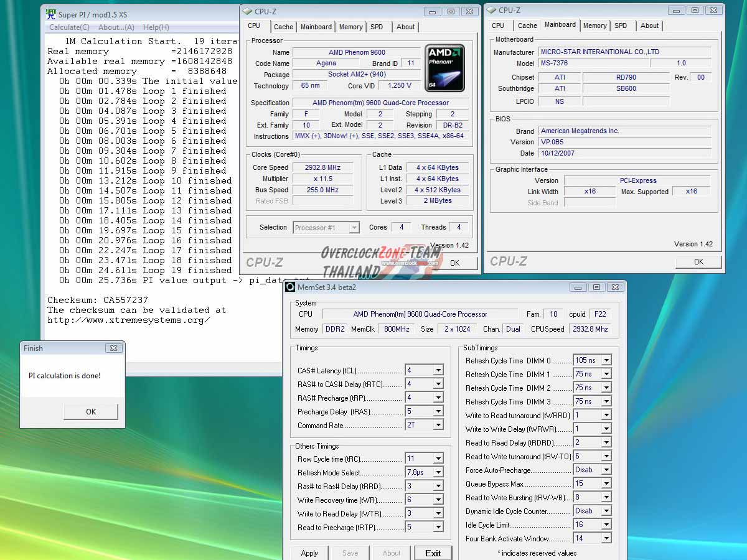Image resolution: width=747 pixels, height=560 pixels.
Task: Click the Core VID 1.250 V value
Action: [x=398, y=85]
